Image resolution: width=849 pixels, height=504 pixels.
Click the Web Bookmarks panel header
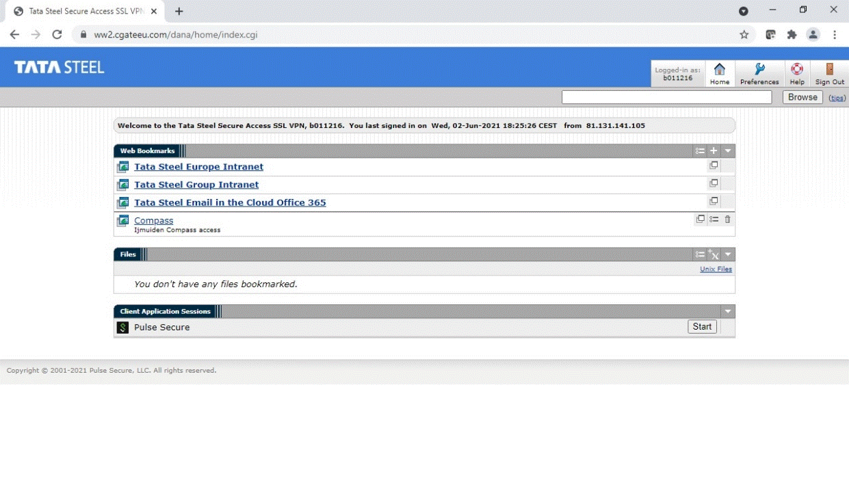147,151
